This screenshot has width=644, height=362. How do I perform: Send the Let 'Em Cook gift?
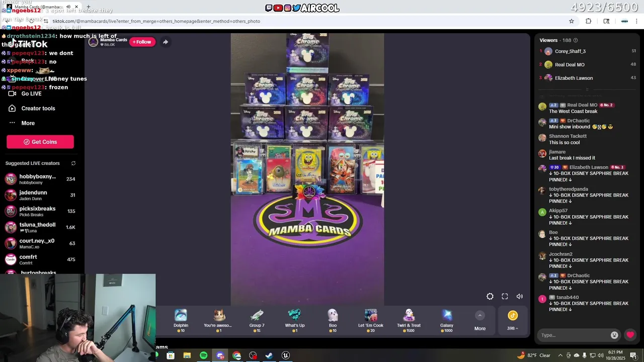point(371,320)
